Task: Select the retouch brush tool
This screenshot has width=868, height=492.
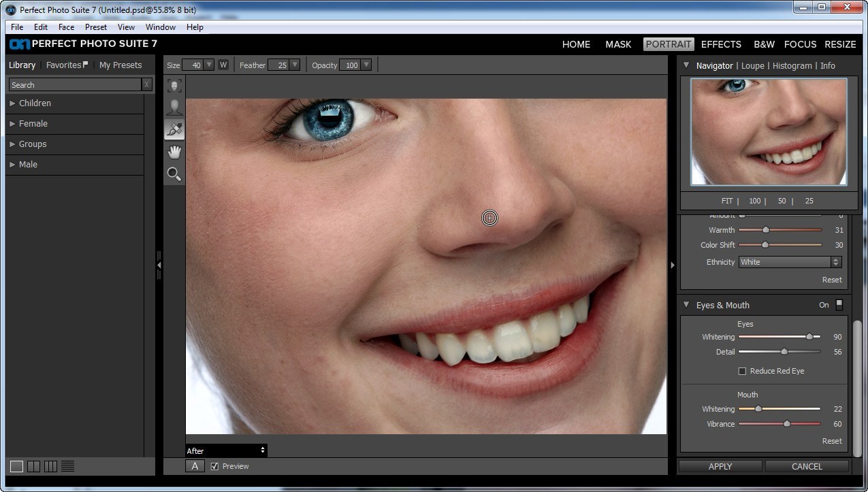Action: (x=174, y=129)
